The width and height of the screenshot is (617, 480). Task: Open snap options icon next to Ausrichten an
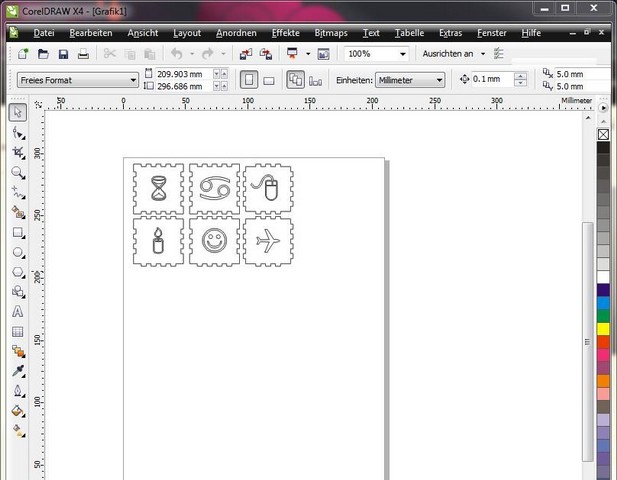pyautogui.click(x=498, y=54)
